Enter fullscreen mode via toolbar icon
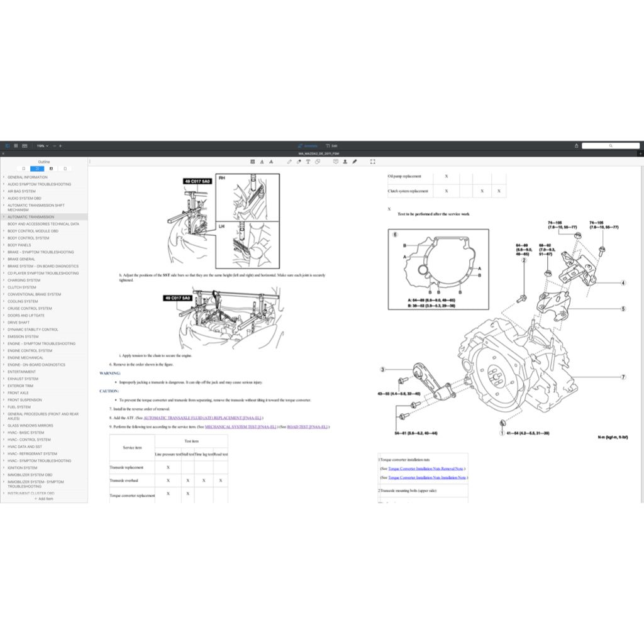The width and height of the screenshot is (644, 644). coord(372,162)
